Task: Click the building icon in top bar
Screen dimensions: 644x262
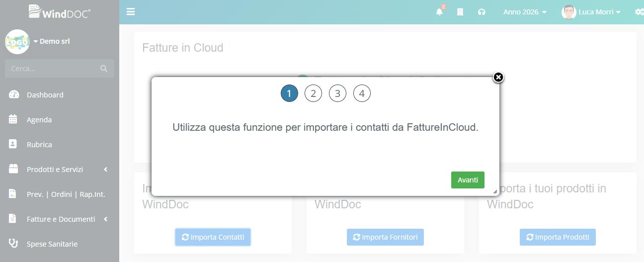Action: (x=460, y=12)
